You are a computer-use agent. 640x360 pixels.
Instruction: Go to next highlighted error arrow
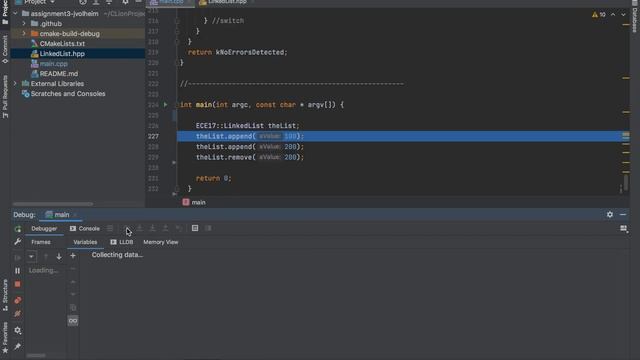(x=623, y=15)
